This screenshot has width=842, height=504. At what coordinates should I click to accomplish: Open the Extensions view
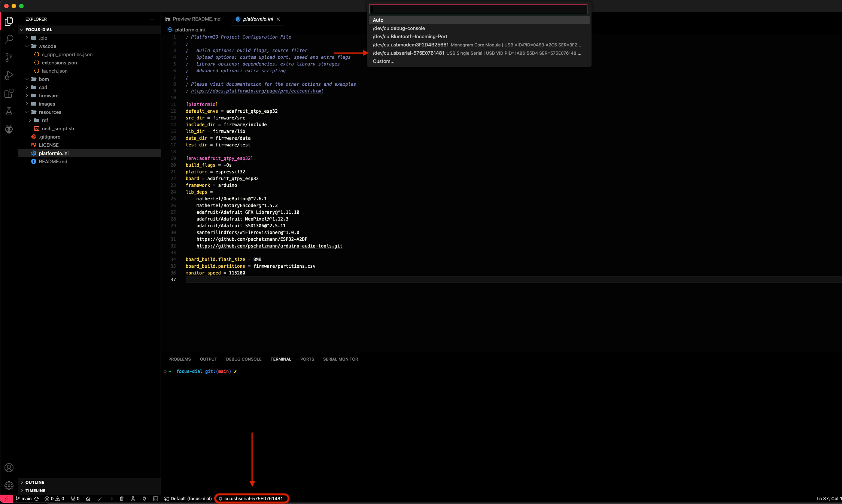(x=9, y=93)
